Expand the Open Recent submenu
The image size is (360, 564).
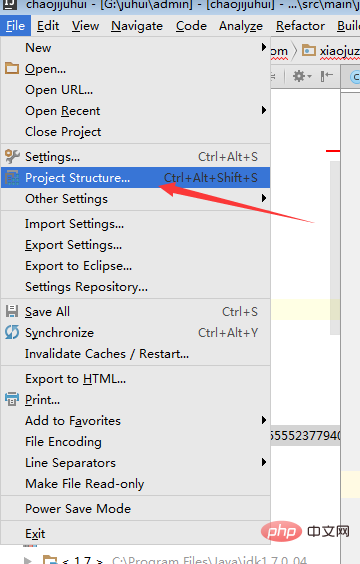click(x=136, y=110)
